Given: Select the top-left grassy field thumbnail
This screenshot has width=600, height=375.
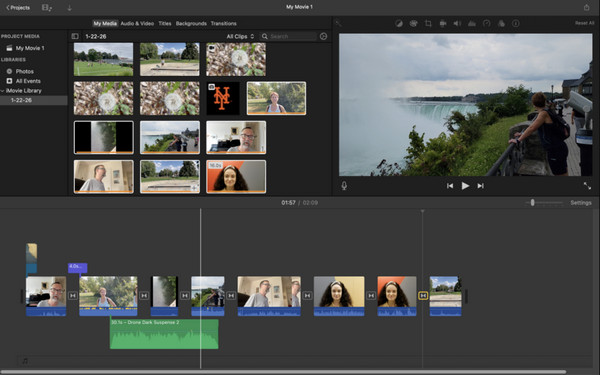Looking at the screenshot, I should (x=104, y=59).
